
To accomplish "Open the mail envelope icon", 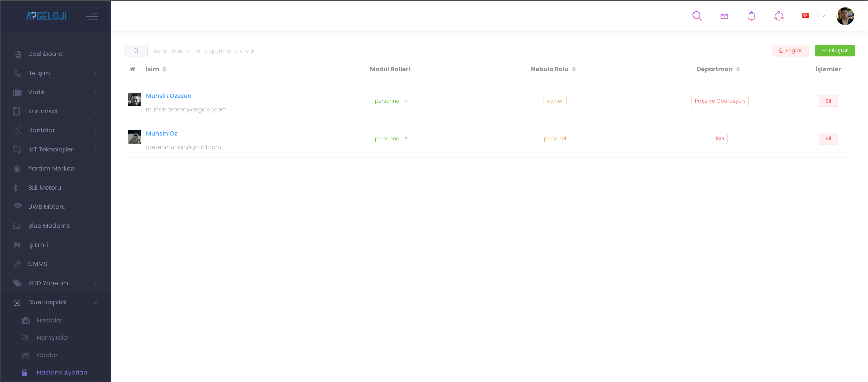I will 724,16.
